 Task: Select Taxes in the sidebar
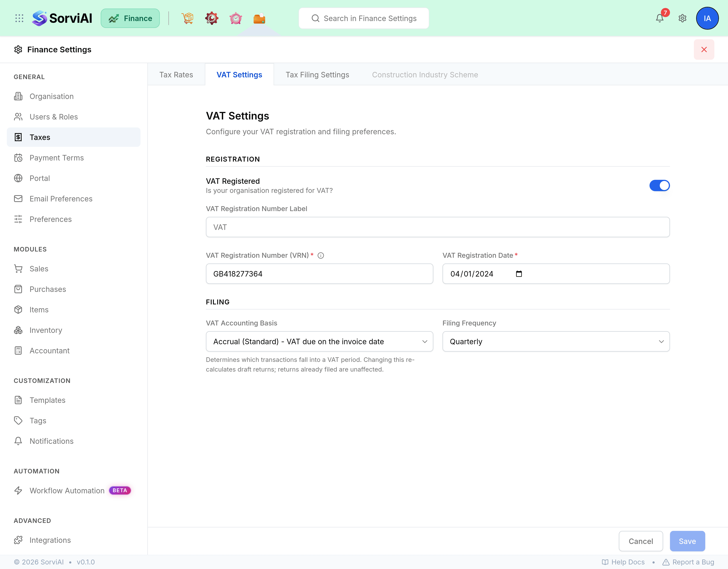tap(74, 137)
